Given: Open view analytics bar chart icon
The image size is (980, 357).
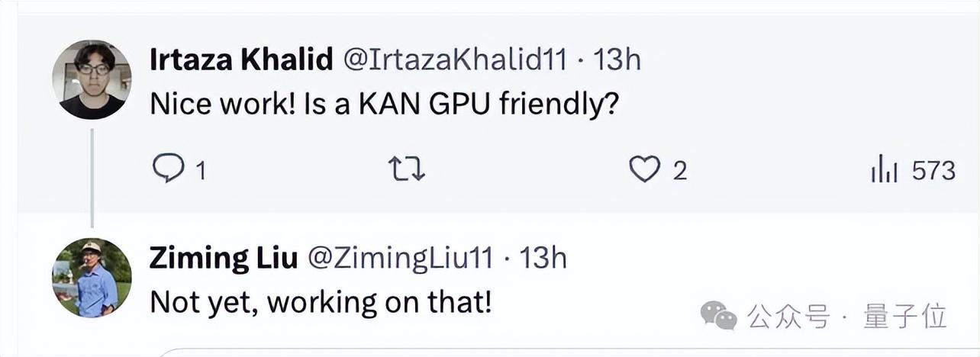Looking at the screenshot, I should point(884,169).
